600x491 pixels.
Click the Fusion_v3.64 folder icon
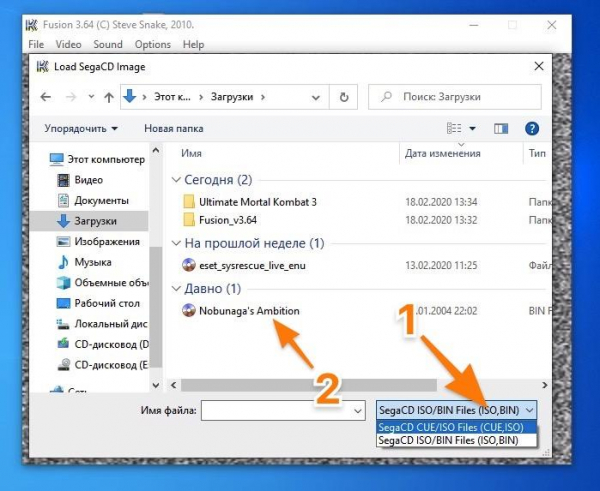[x=189, y=220]
